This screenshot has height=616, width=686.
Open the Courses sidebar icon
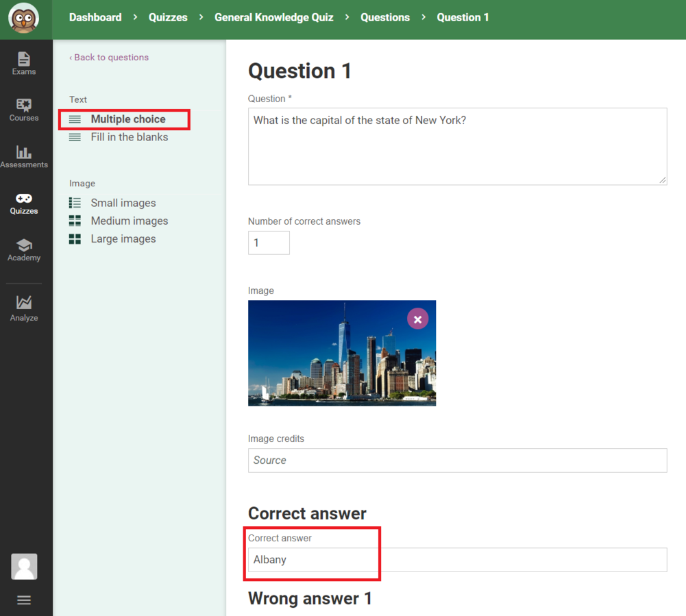pyautogui.click(x=24, y=110)
